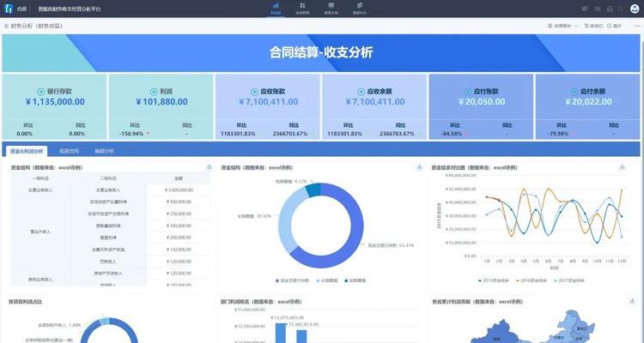644x343 pixels.
Task: Click the ¥200,000.00 cell in the table
Action: tap(179, 238)
